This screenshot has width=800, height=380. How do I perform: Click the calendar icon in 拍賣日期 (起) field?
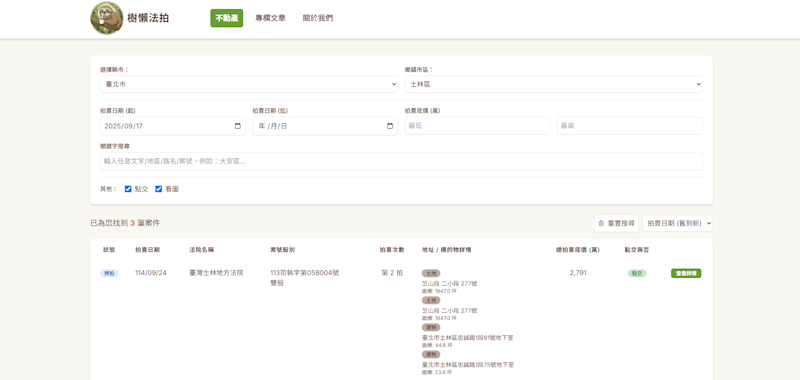pos(238,126)
